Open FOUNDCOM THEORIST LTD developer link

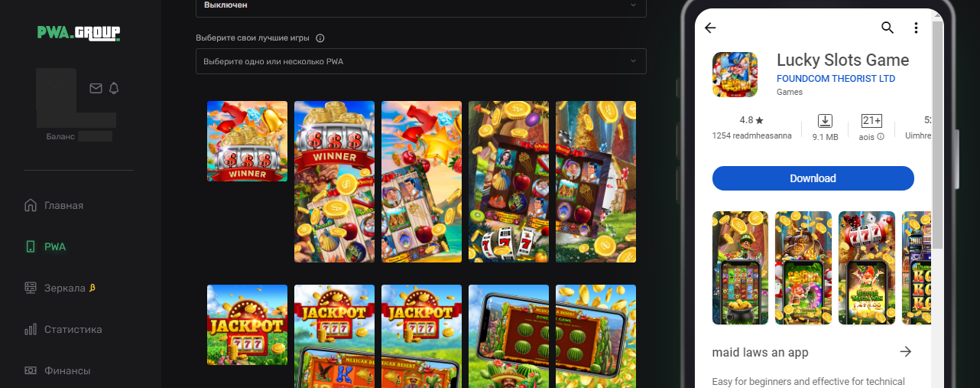[836, 79]
